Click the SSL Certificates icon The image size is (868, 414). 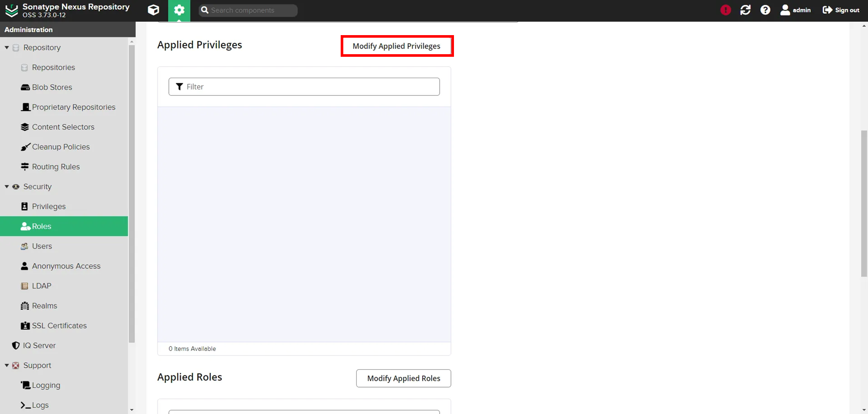coord(25,326)
